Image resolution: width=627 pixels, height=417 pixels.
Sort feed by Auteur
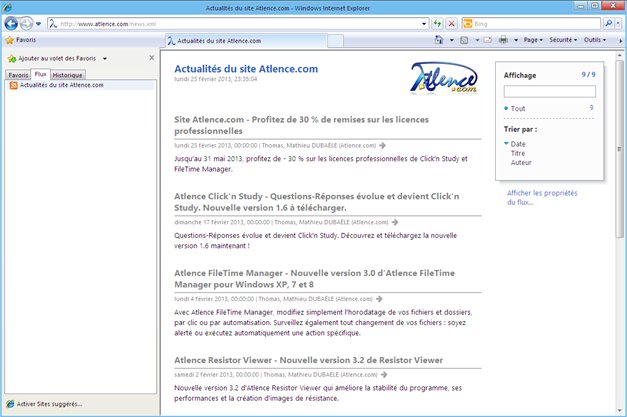[x=521, y=162]
